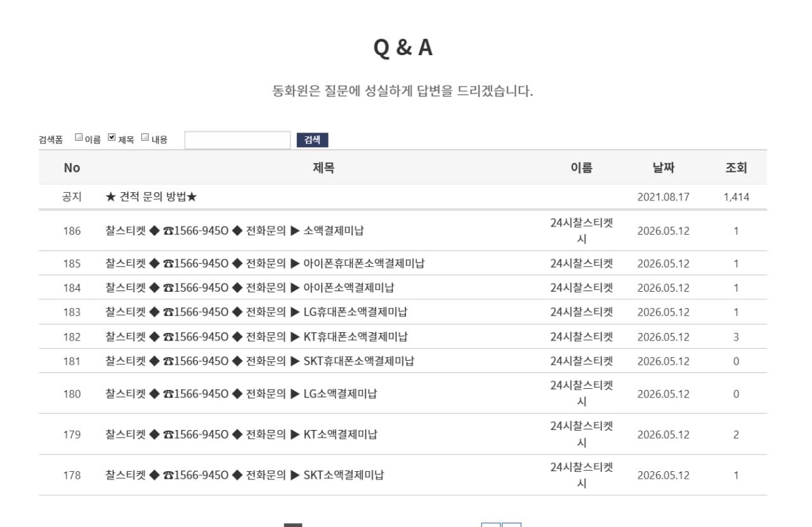The height and width of the screenshot is (527, 812).
Task: Open the notice ★ 견적 문의 방법★
Action: coord(151,197)
